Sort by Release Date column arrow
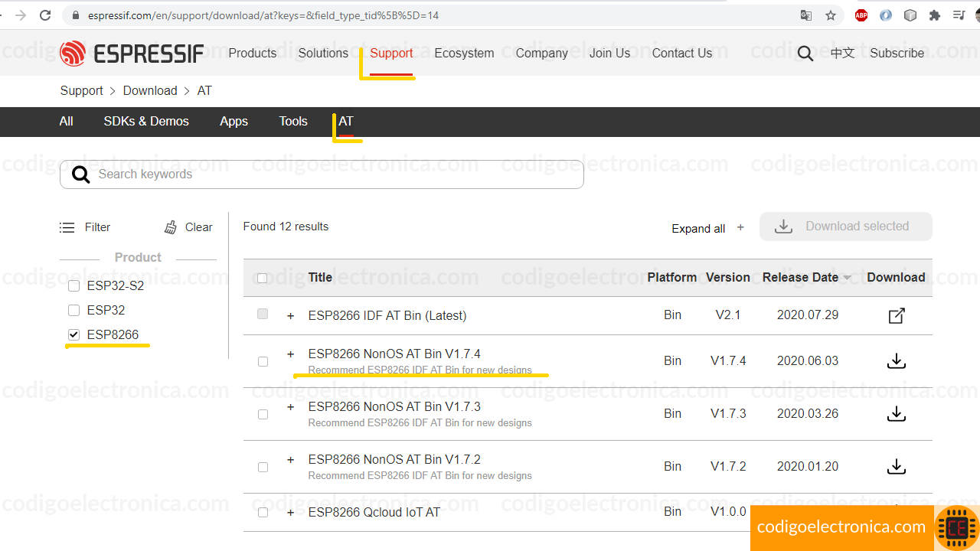980x551 pixels. (x=848, y=278)
